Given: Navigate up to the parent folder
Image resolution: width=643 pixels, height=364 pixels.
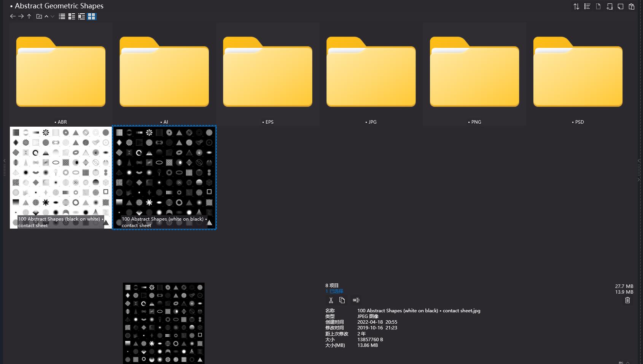Looking at the screenshot, I should point(29,16).
